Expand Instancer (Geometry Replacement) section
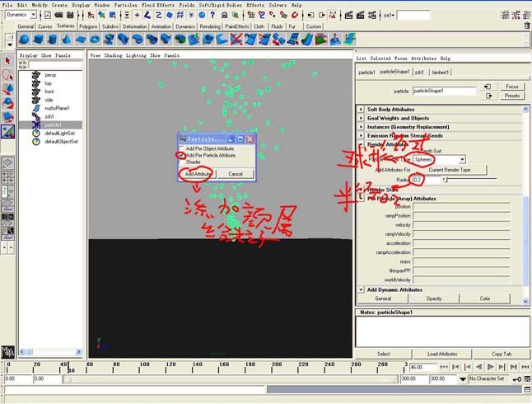532x404 pixels. coord(361,127)
